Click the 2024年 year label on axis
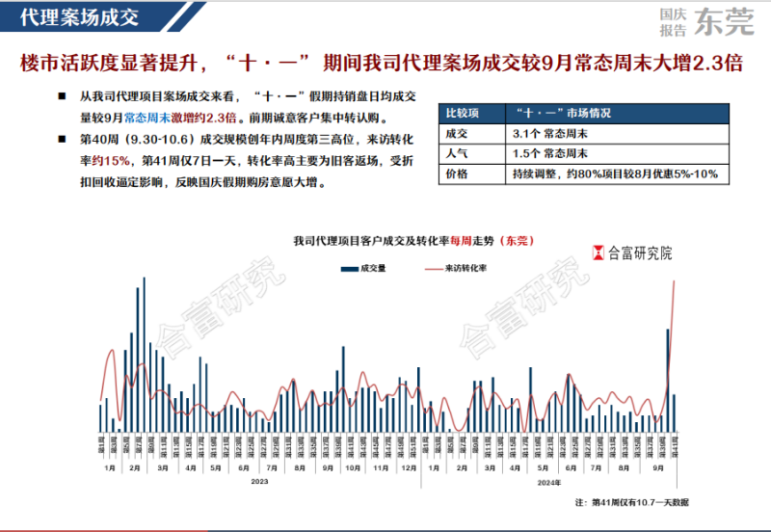This screenshot has height=532, width=771. pos(548,483)
